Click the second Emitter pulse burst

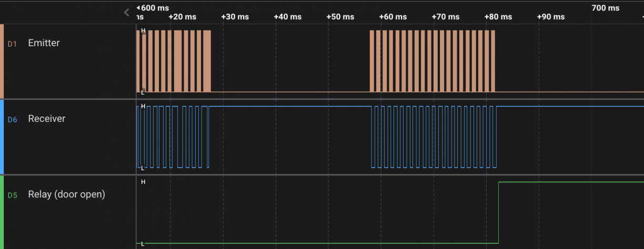(432, 61)
